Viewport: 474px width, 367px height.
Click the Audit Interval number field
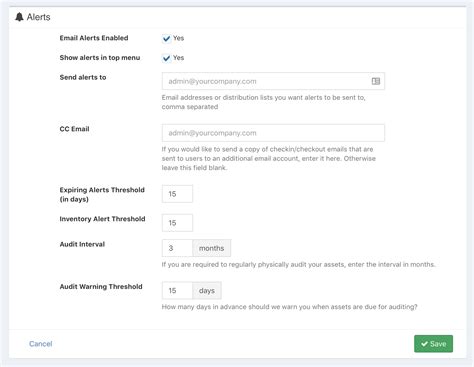[177, 248]
